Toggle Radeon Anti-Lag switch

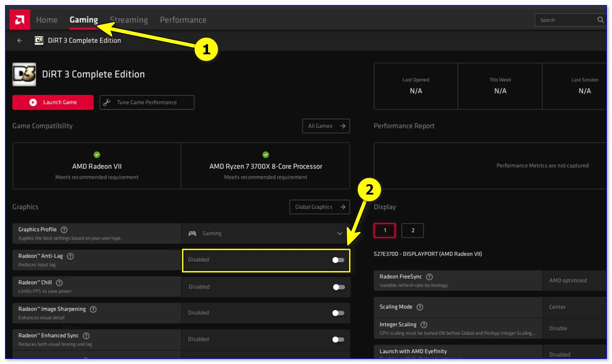click(x=338, y=260)
